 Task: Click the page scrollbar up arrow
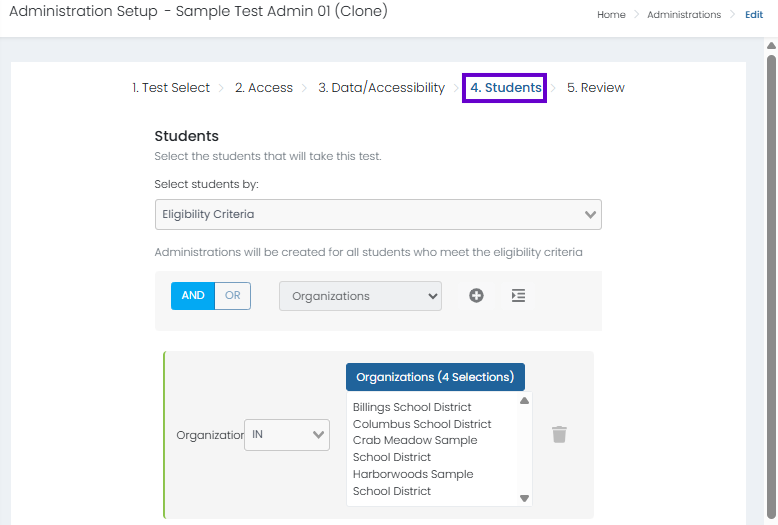[x=772, y=46]
